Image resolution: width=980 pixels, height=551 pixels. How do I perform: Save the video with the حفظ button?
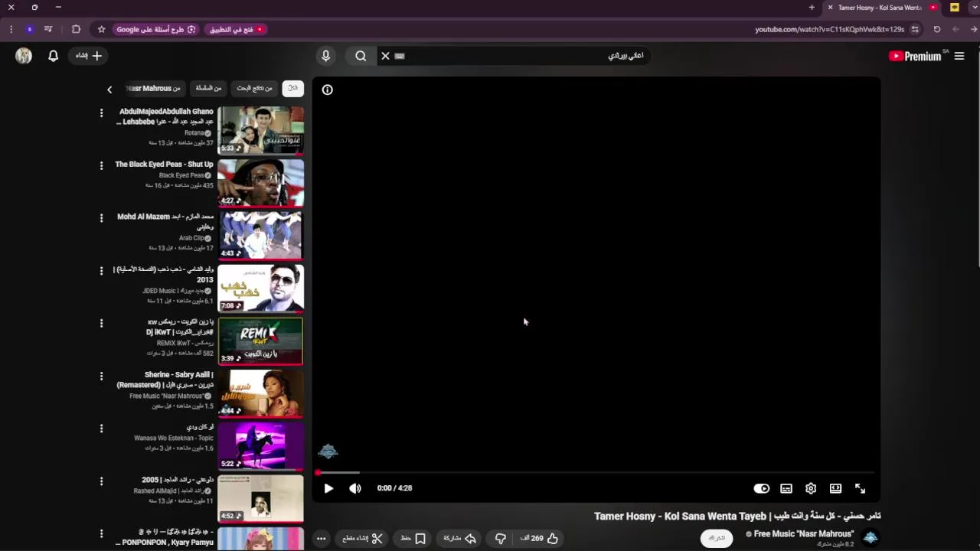point(413,538)
